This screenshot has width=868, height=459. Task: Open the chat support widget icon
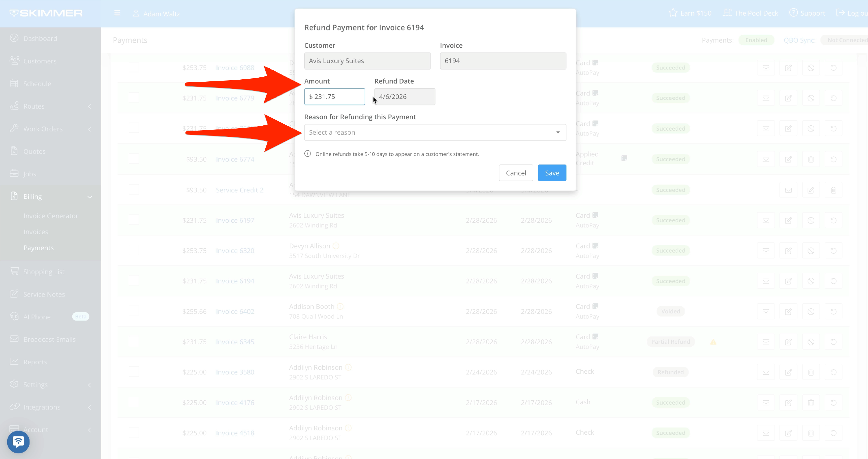coord(18,441)
